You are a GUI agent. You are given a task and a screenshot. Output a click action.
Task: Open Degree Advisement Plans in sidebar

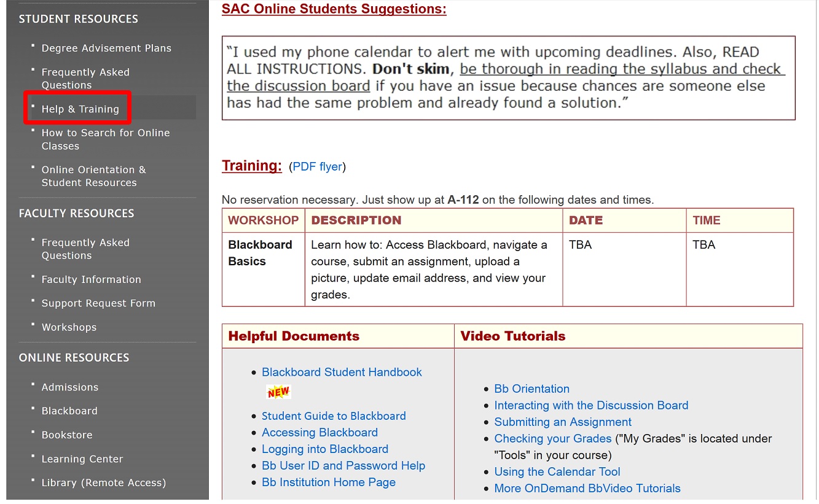tap(106, 48)
